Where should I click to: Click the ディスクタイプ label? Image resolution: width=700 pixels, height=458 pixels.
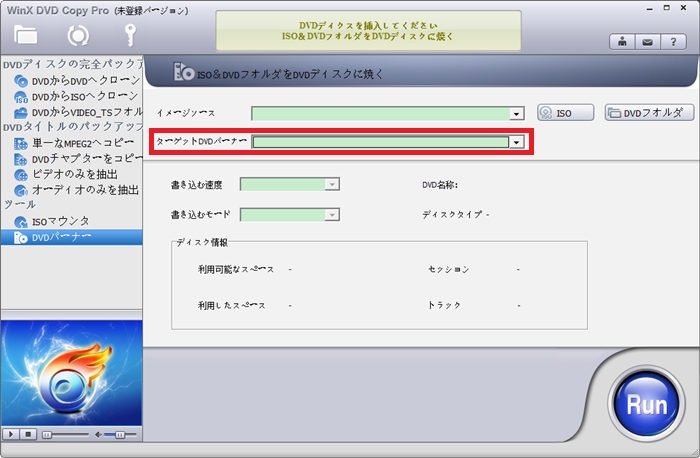[x=453, y=215]
